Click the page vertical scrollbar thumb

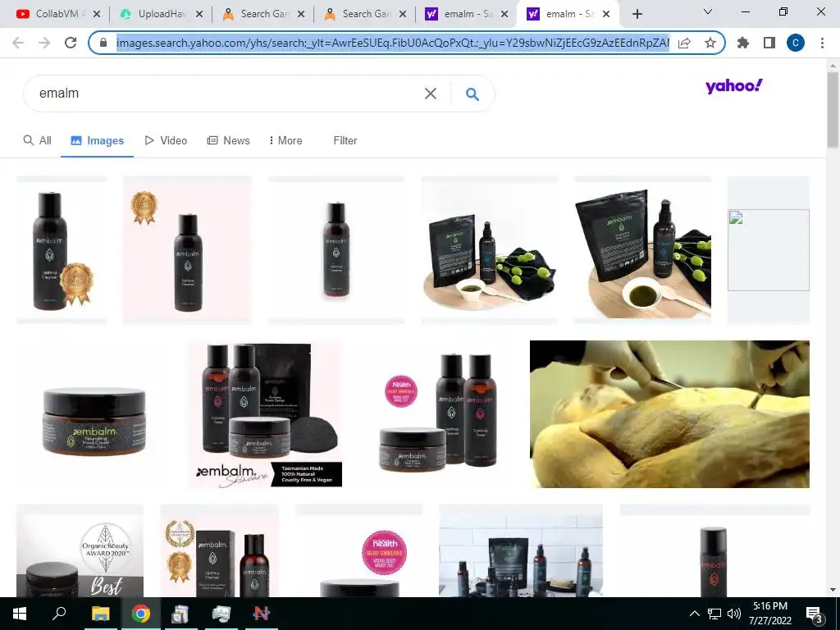(833, 110)
